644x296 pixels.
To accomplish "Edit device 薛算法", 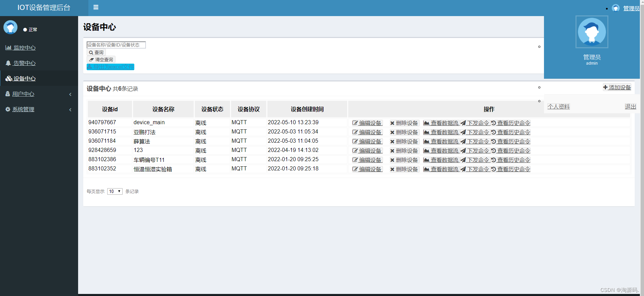I will tap(367, 141).
